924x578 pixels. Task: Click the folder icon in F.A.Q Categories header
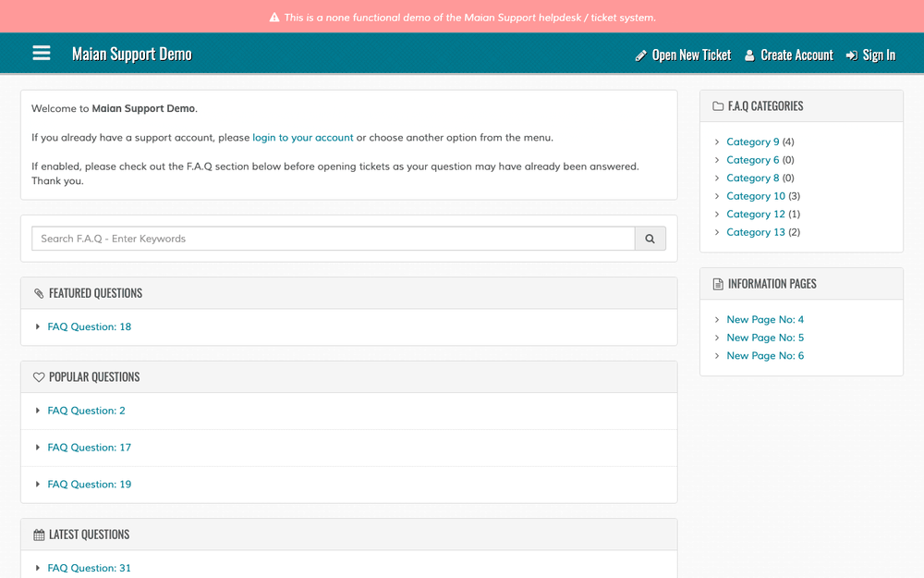click(718, 106)
